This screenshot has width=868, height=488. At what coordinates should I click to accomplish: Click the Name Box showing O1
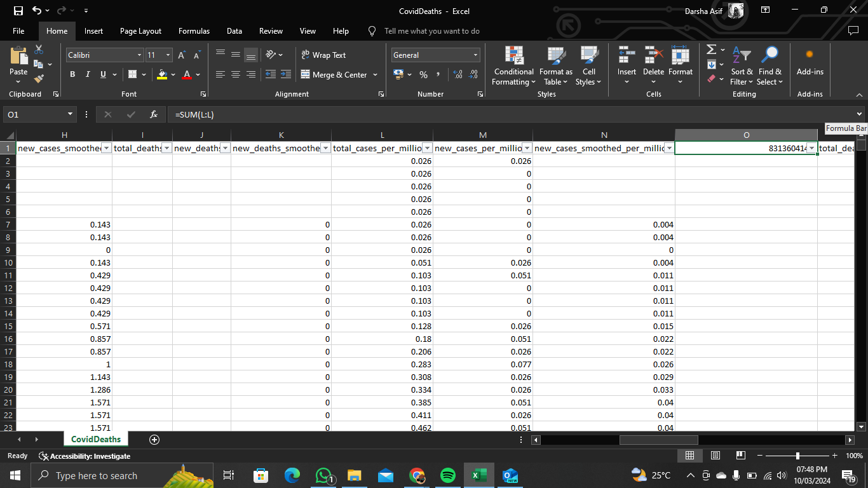coord(35,114)
